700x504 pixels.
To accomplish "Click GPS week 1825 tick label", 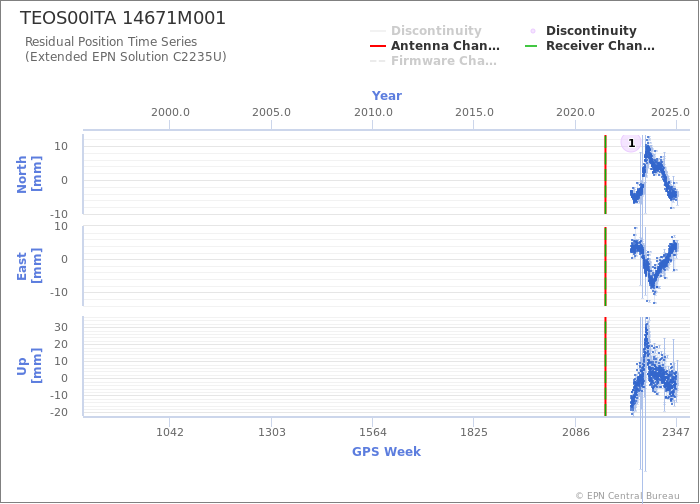I will [x=474, y=432].
